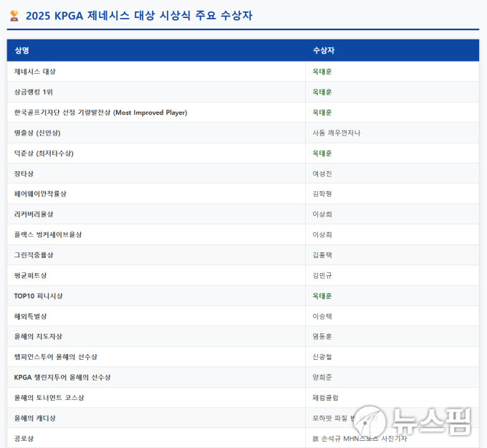Click the 2025 KPGA 제네시스 대상 title heading
The height and width of the screenshot is (448, 487).
[x=139, y=16]
